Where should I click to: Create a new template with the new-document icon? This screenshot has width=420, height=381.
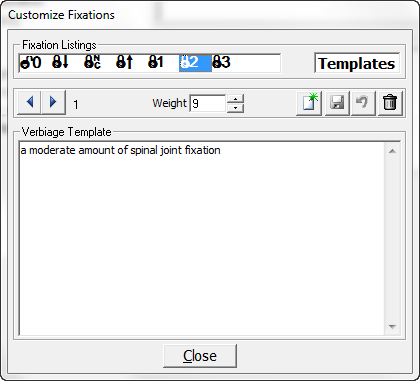309,103
